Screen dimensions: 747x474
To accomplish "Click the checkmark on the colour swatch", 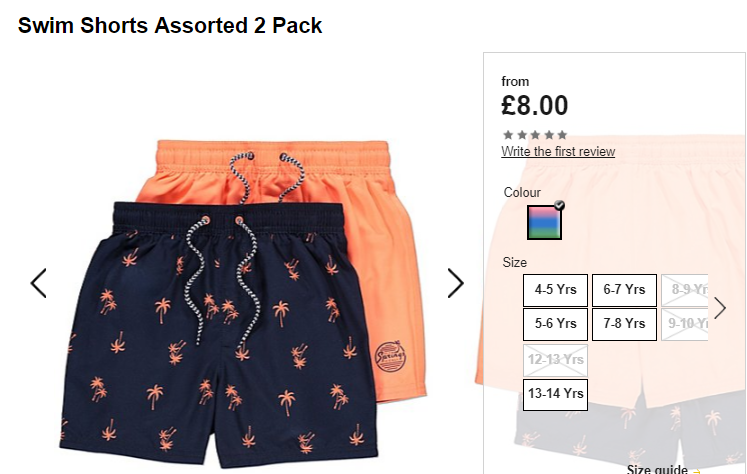I will click(559, 205).
